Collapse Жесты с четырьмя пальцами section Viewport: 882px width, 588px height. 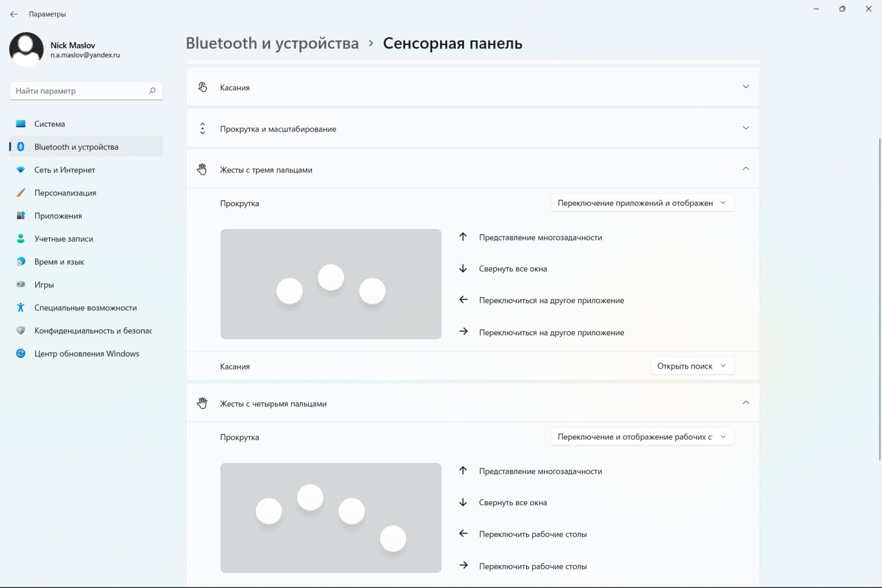tap(746, 403)
